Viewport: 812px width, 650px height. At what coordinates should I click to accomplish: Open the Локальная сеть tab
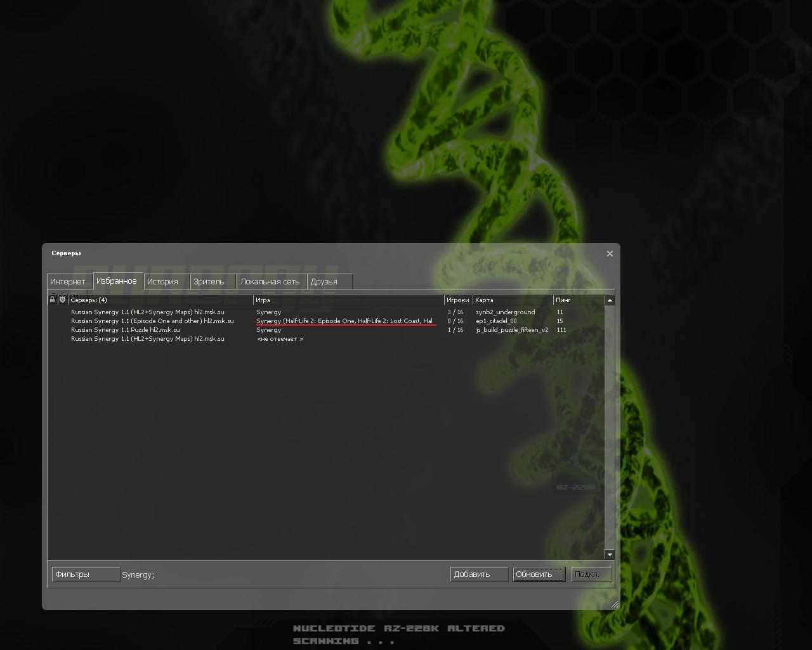click(270, 281)
